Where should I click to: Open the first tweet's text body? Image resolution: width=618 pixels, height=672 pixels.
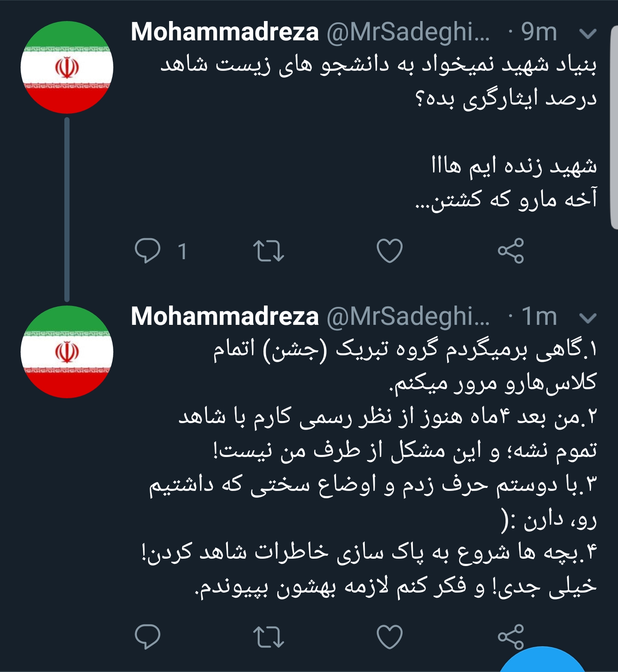378,133
